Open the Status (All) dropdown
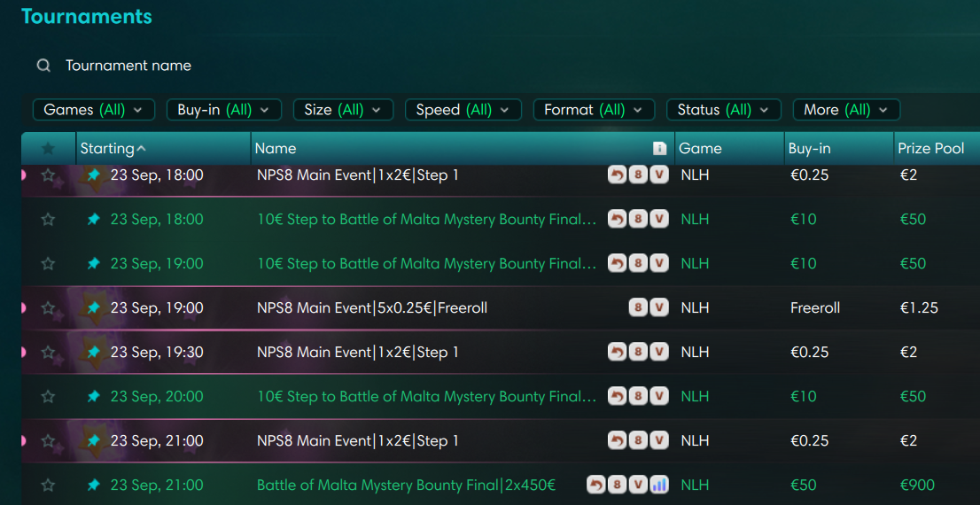 point(724,110)
